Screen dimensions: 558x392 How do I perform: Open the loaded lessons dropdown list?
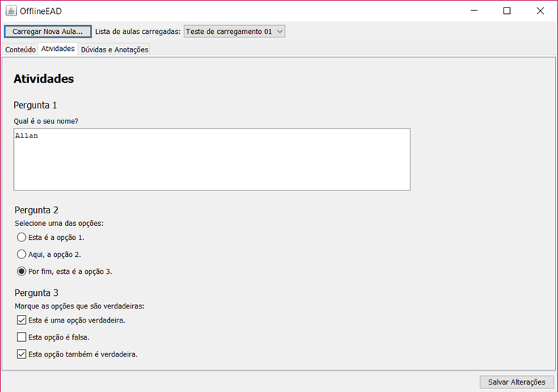point(234,32)
